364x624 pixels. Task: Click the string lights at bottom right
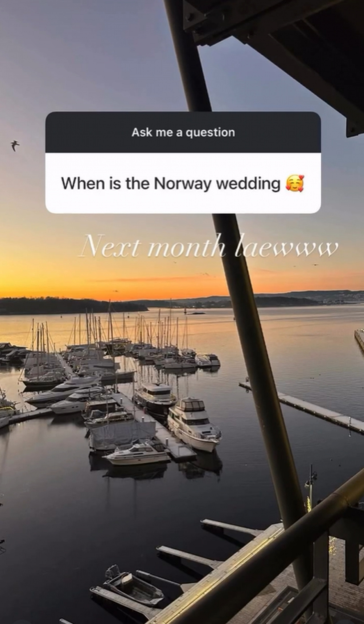click(x=332, y=545)
